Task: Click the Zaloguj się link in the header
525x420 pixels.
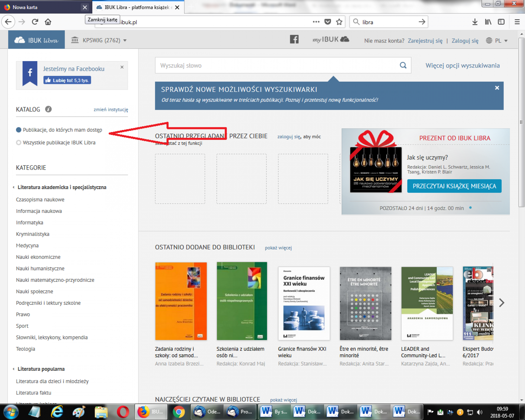Action: (x=465, y=41)
